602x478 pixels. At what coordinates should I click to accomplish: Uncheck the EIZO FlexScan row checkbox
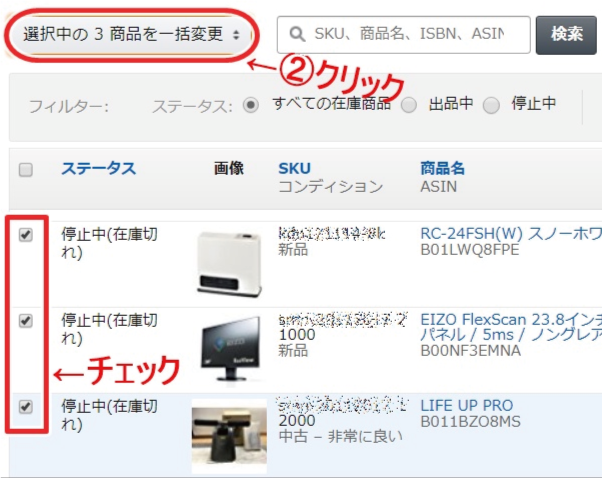pyautogui.click(x=26, y=321)
